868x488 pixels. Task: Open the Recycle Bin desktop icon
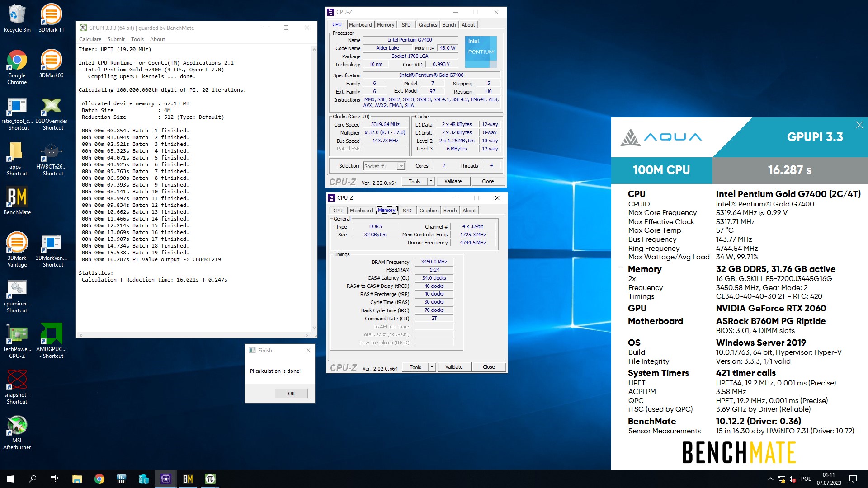[17, 18]
